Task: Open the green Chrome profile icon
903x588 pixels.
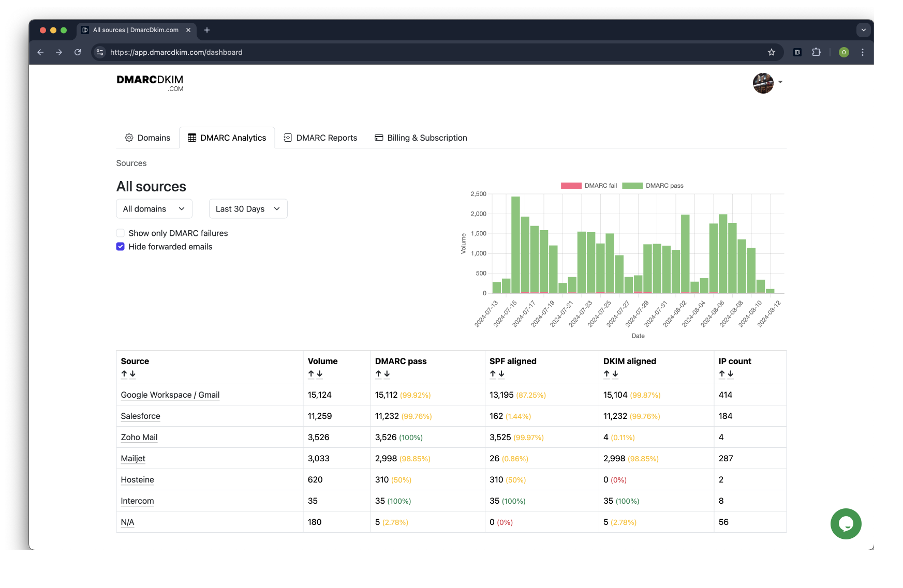Action: (x=844, y=52)
